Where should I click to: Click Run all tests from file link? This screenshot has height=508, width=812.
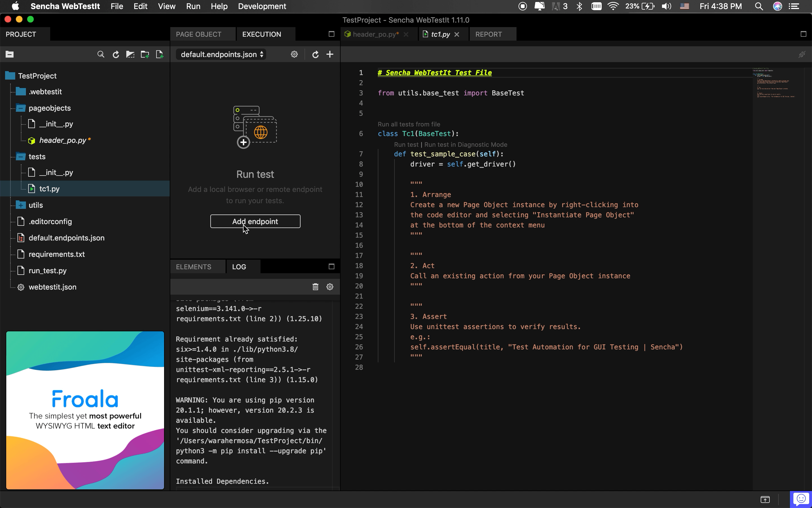click(409, 124)
